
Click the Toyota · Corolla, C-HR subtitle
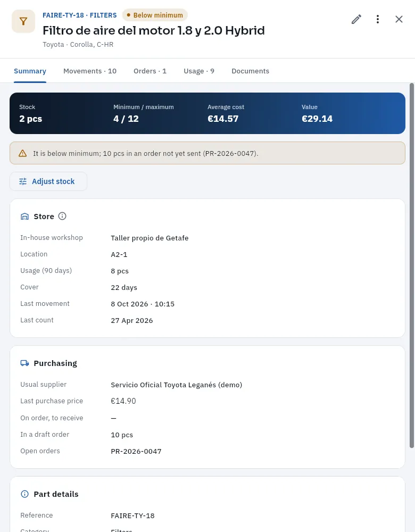tap(78, 45)
